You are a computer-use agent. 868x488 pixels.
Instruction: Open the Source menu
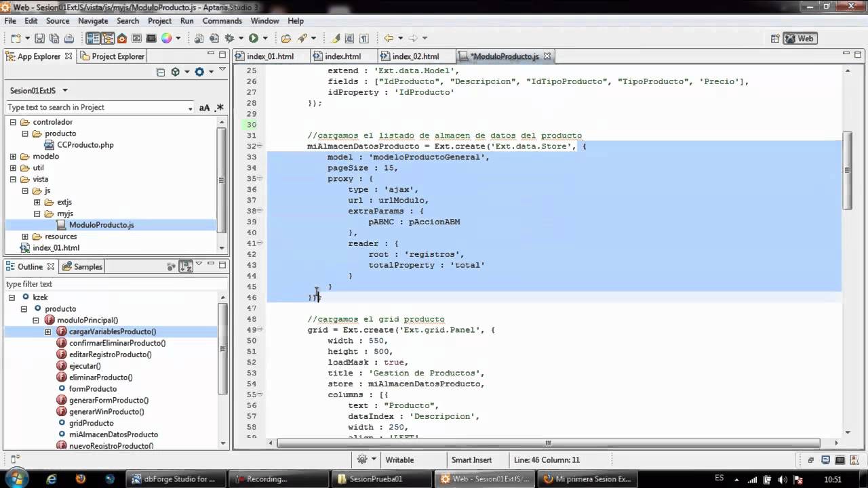coord(58,21)
